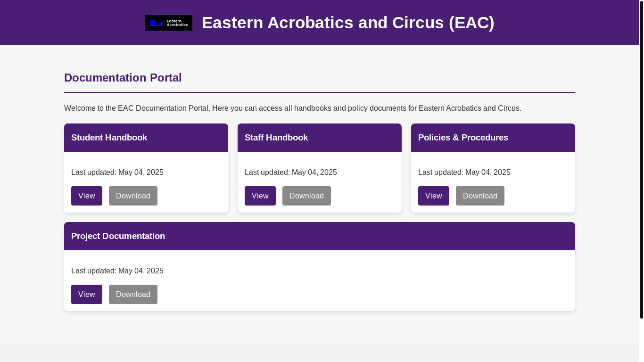Download the Student Handbook
The image size is (644, 362).
coord(133,196)
